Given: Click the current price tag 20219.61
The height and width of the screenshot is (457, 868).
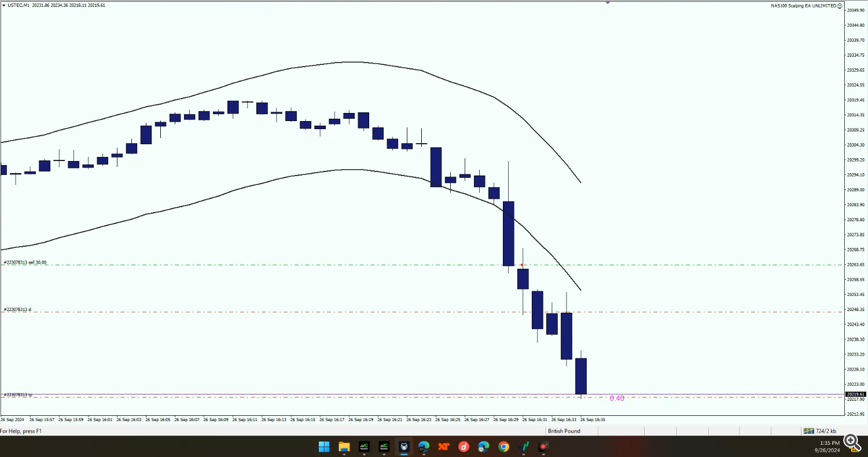Looking at the screenshot, I should tap(855, 394).
